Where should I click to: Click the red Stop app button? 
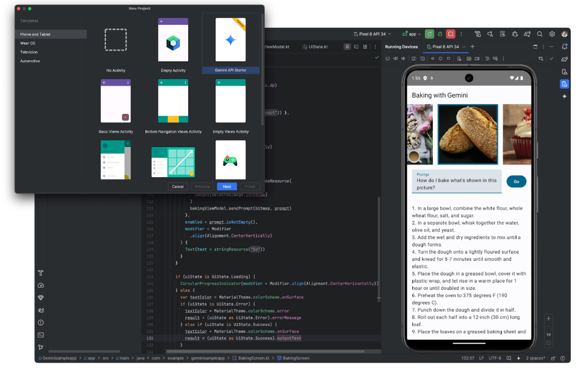coord(451,34)
